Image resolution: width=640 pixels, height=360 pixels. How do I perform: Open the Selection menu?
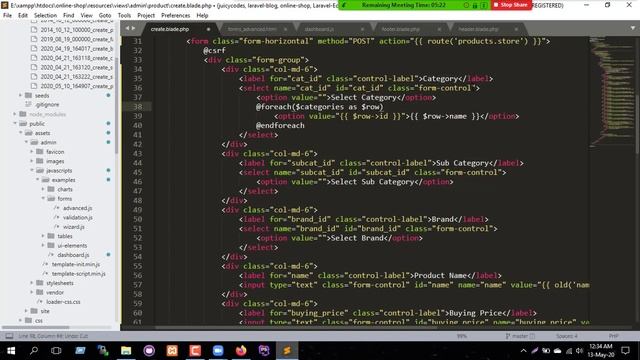[45, 16]
